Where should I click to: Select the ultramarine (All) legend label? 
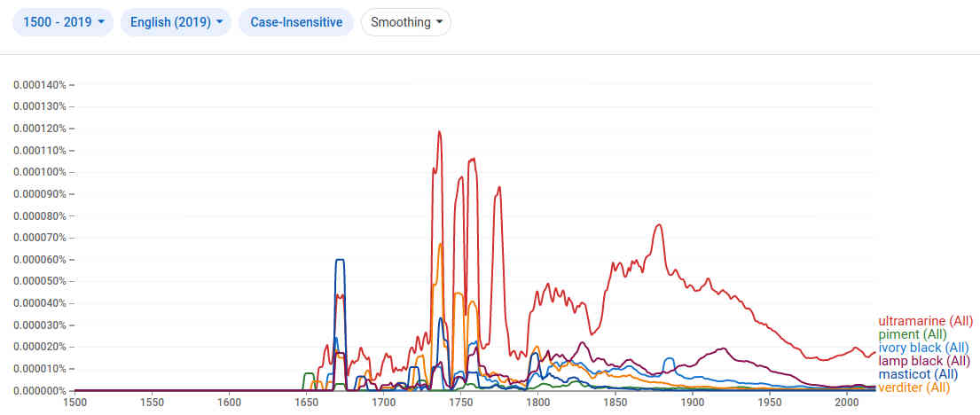(x=925, y=321)
